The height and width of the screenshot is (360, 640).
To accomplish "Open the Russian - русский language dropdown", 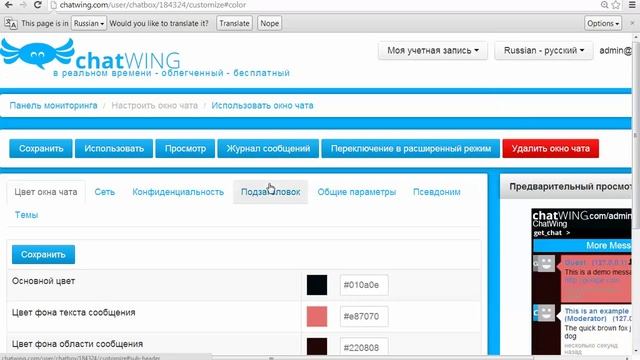I will tap(544, 51).
